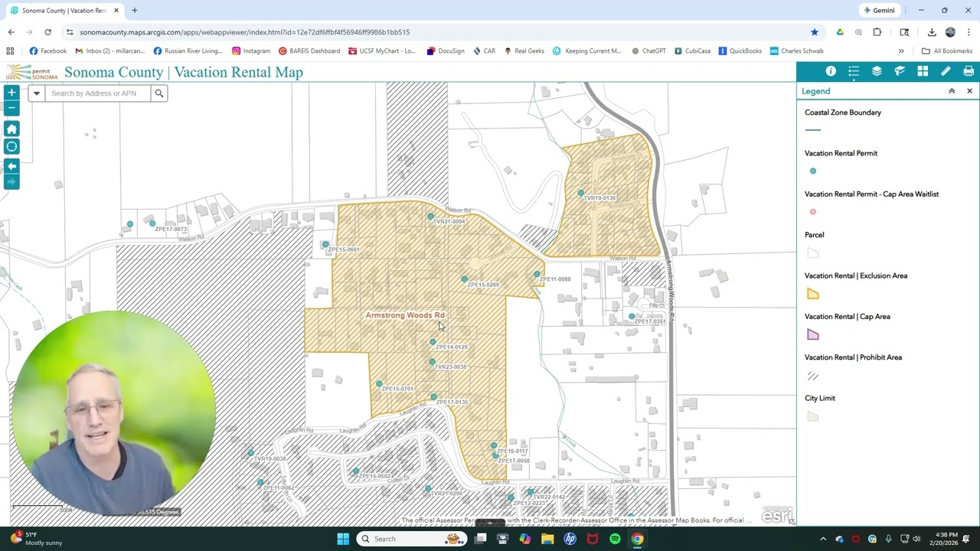Open File Explorer from the taskbar
The height and width of the screenshot is (551, 980).
547,539
